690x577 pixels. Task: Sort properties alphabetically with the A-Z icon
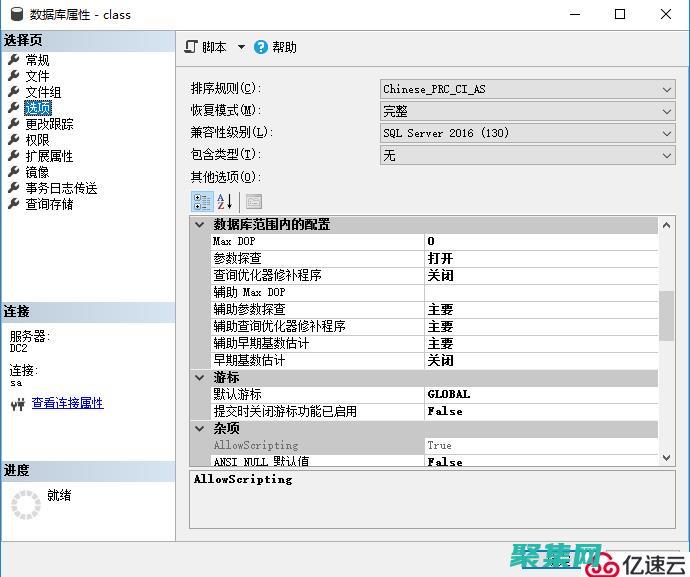point(225,201)
